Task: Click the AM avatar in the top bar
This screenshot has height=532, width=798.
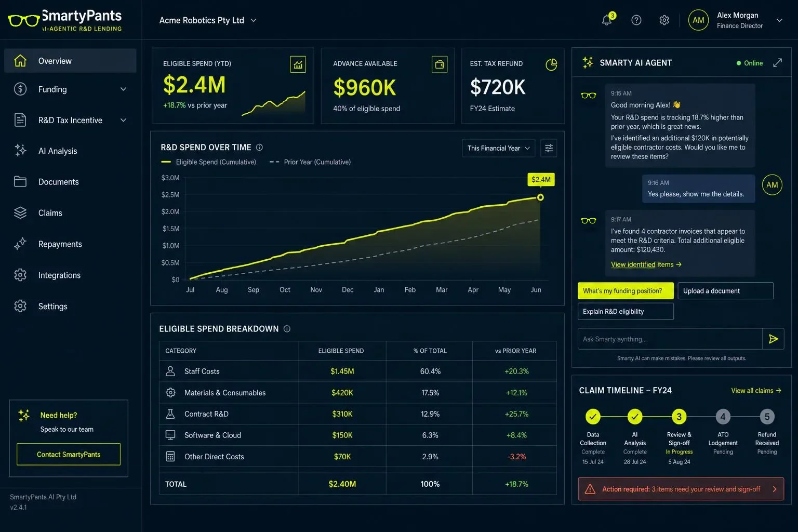Action: pos(698,20)
